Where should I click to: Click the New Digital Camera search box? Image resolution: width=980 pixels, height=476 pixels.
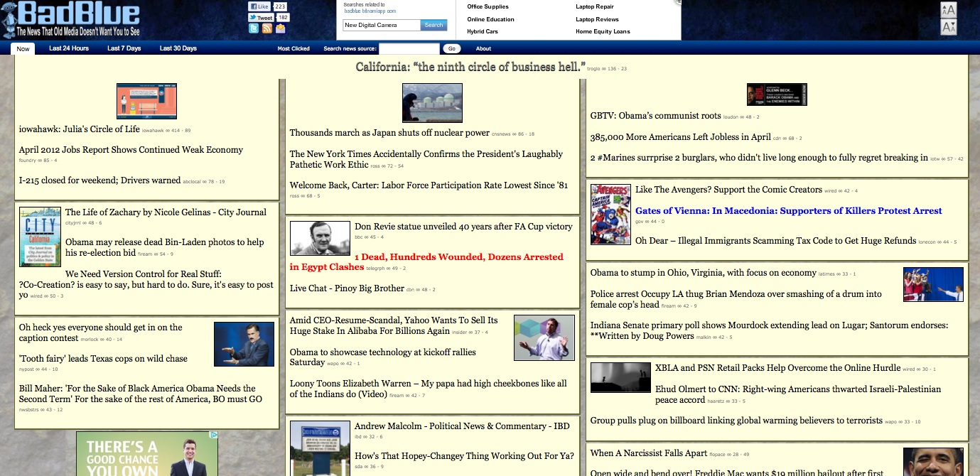point(382,25)
